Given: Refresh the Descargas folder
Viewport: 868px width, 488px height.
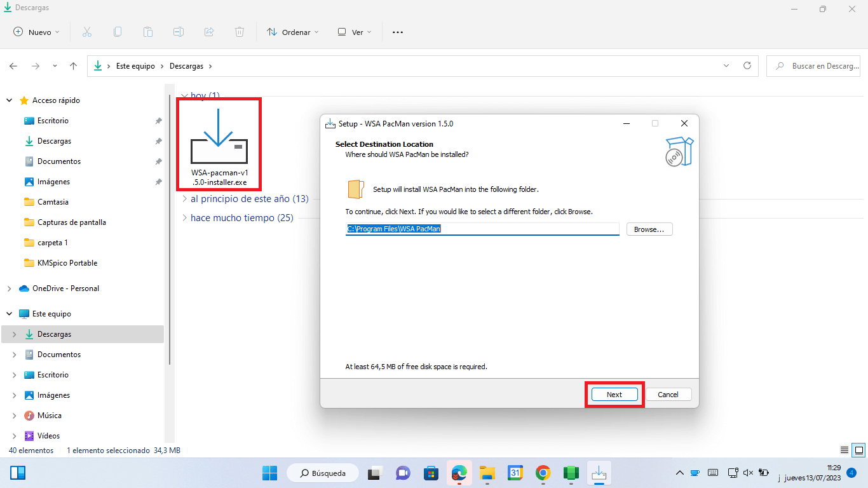Looking at the screenshot, I should [x=747, y=66].
